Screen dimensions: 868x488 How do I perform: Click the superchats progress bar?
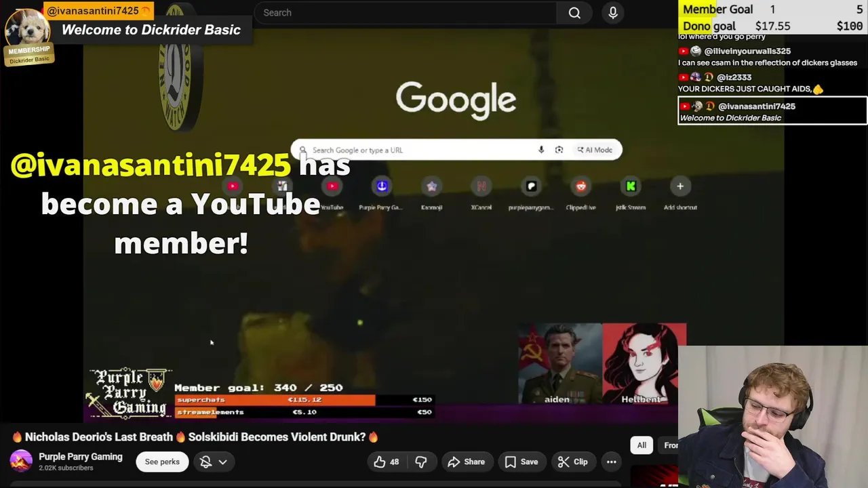tap(304, 400)
